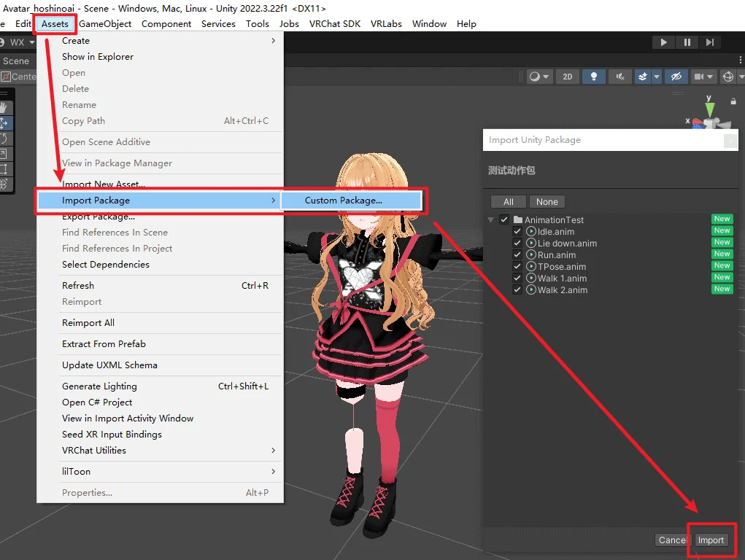
Task: Select the Hand view tool
Action: [x=3, y=108]
